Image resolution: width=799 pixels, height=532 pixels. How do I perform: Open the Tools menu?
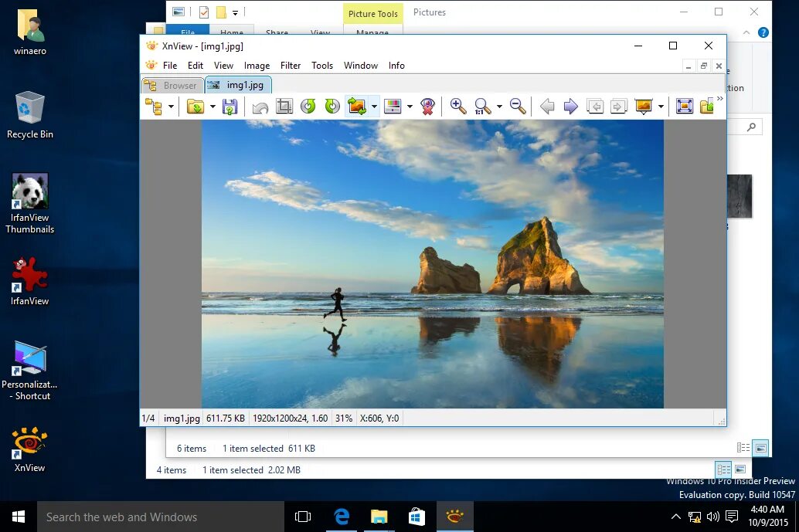(x=322, y=66)
